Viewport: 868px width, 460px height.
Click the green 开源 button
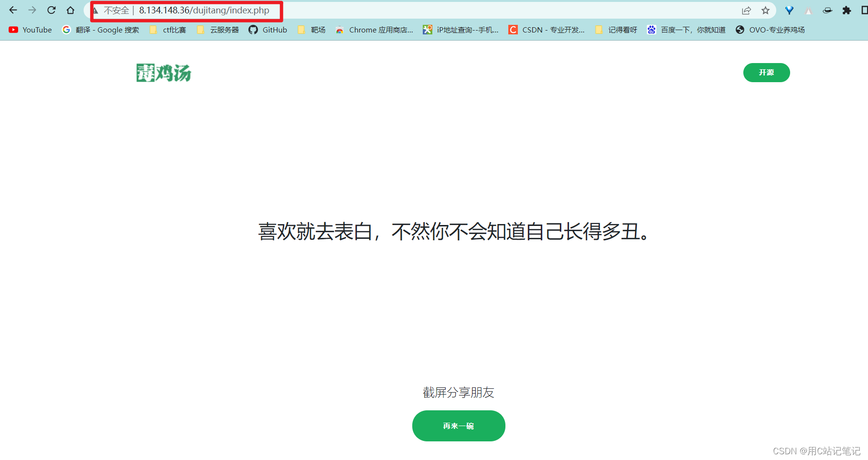click(766, 73)
